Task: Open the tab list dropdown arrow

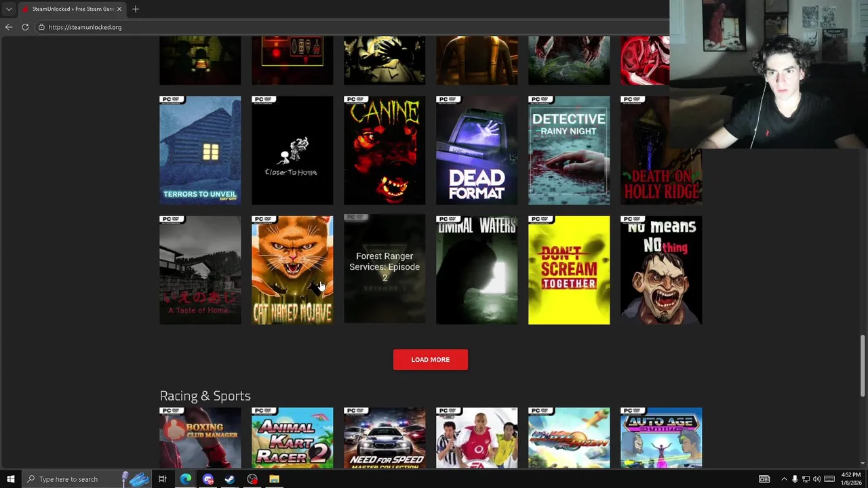Action: point(9,9)
